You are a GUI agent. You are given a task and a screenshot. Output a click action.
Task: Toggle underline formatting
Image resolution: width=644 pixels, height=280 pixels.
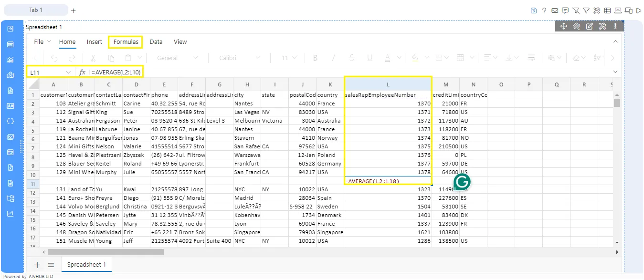pos(370,58)
